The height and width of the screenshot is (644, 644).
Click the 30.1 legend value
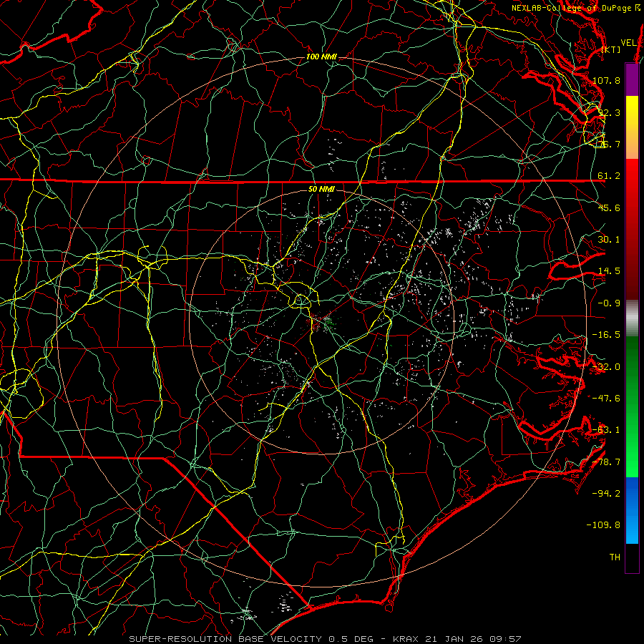[609, 240]
